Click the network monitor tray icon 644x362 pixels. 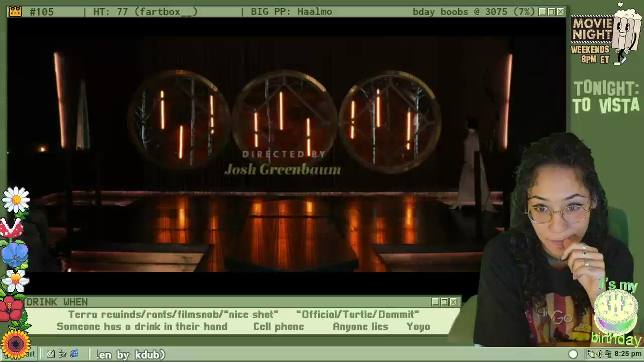click(x=609, y=354)
